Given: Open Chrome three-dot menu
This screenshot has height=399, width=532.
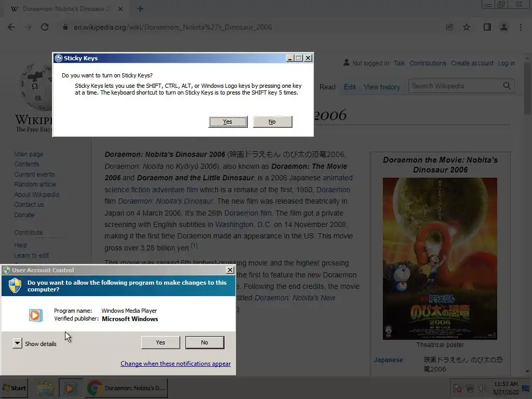Looking at the screenshot, I should click(521, 27).
